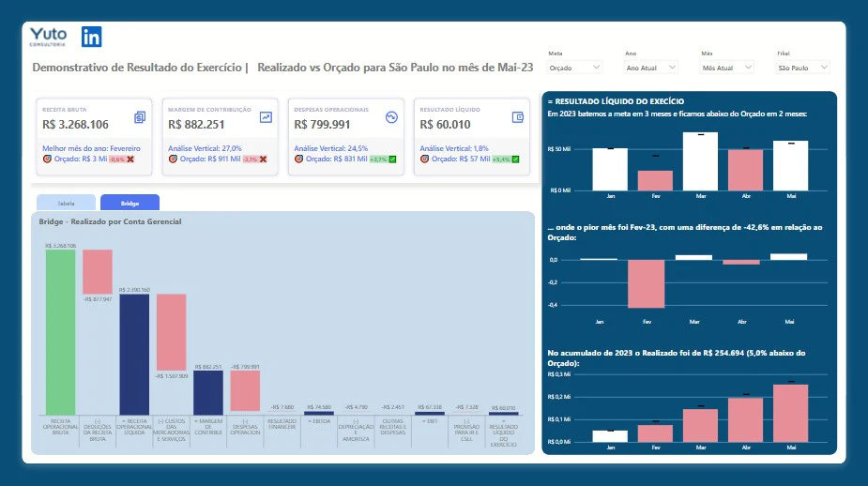Click the Receita Bruta documents icon
This screenshot has height=486, width=868.
point(140,117)
